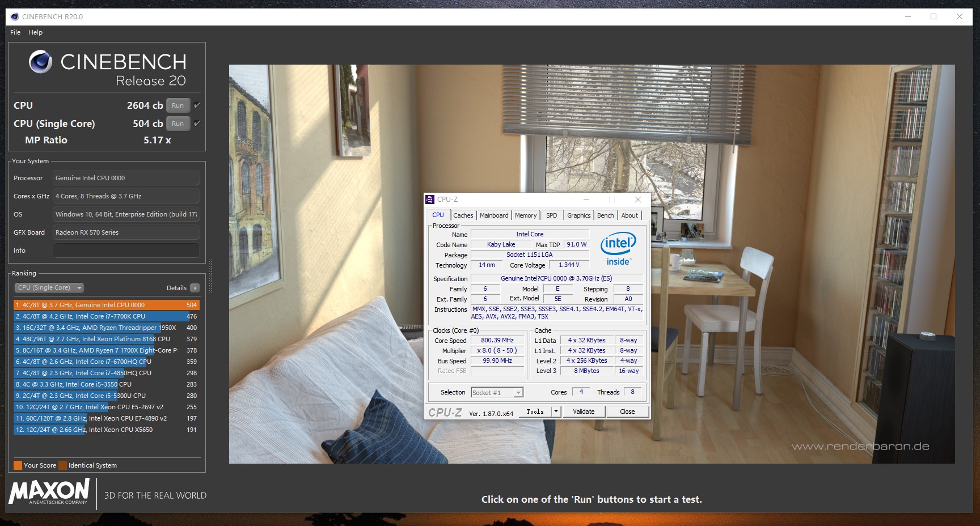Click the CPU-Z title bar app icon
Viewport: 980px width, 526px height.
430,200
